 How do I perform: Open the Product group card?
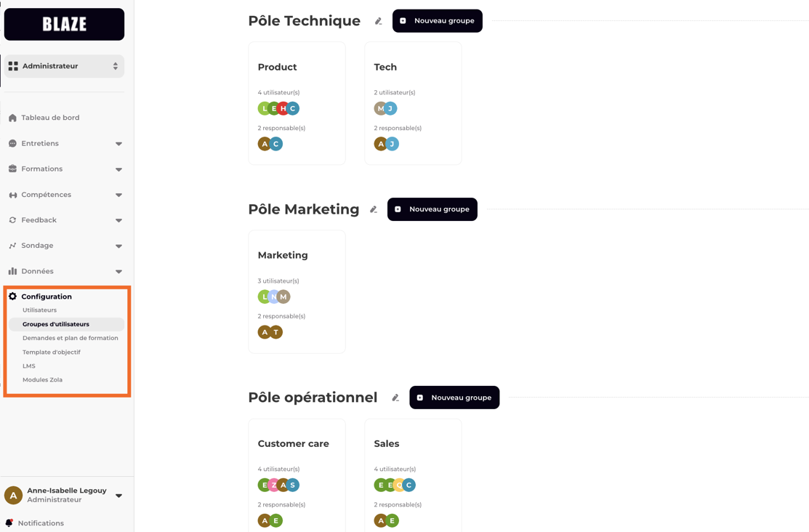pyautogui.click(x=297, y=102)
